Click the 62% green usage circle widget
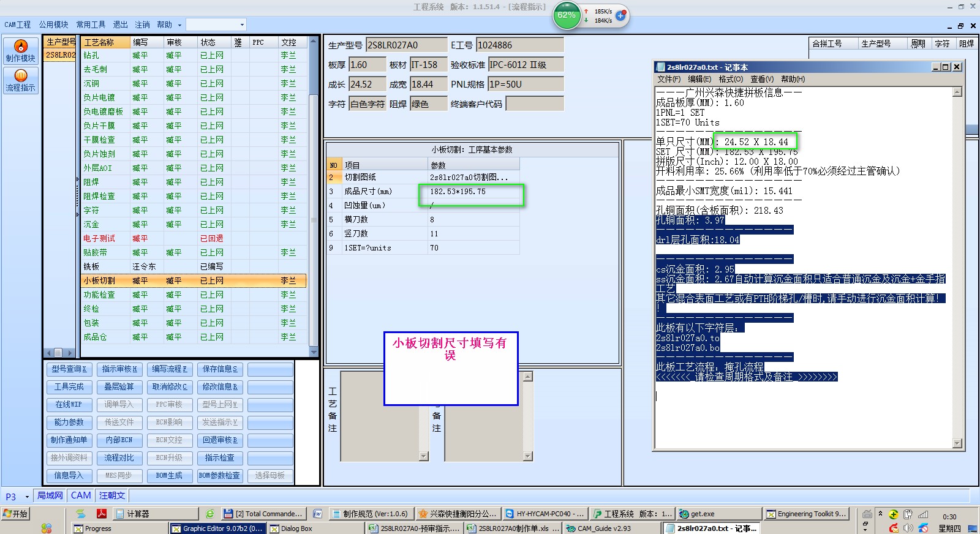 pyautogui.click(x=567, y=15)
